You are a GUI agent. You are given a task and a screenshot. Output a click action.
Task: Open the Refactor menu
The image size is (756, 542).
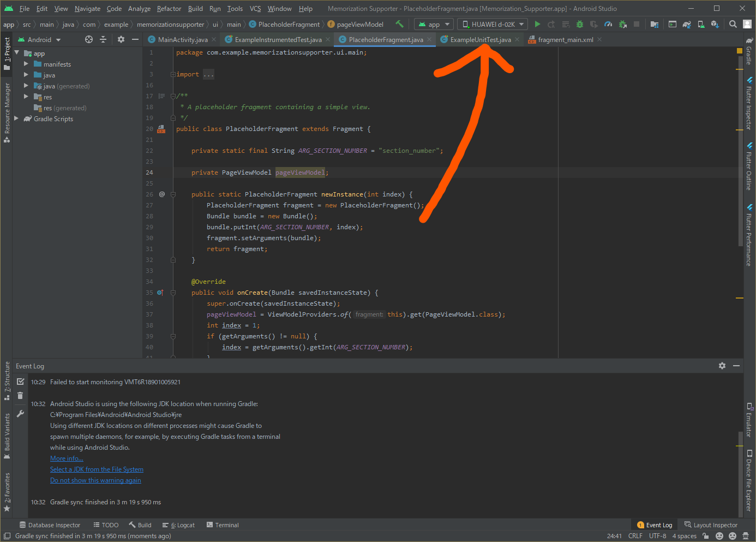coord(169,8)
